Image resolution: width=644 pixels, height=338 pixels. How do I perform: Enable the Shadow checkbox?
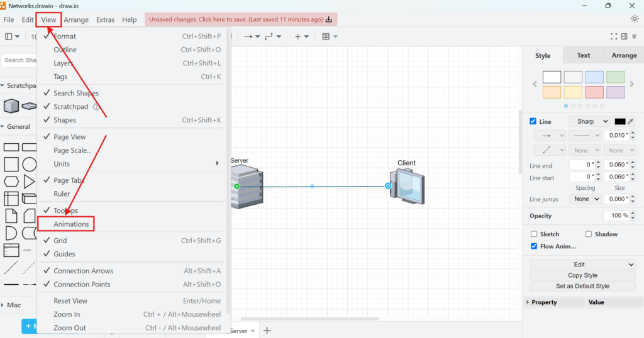click(589, 234)
